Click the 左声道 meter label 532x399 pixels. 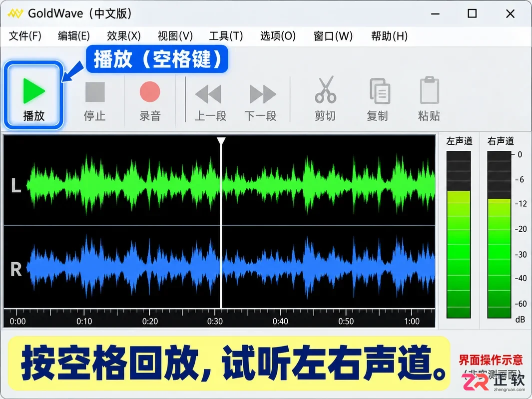[x=459, y=141]
